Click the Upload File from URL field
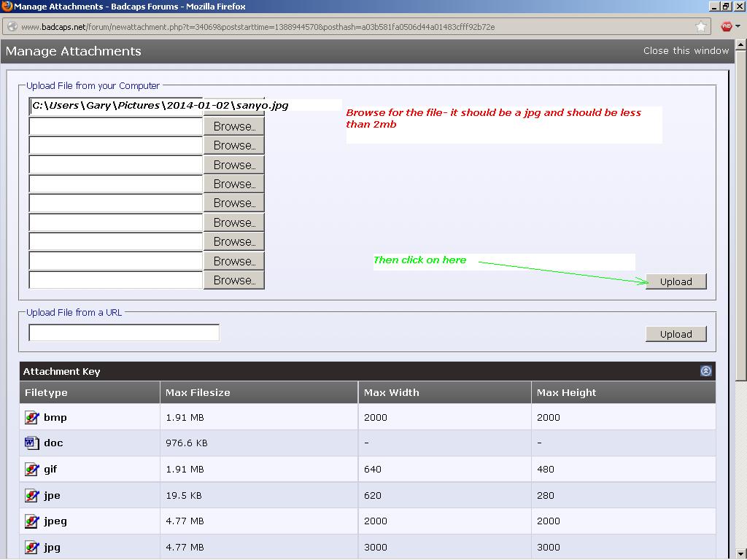The height and width of the screenshot is (560, 747). click(124, 333)
